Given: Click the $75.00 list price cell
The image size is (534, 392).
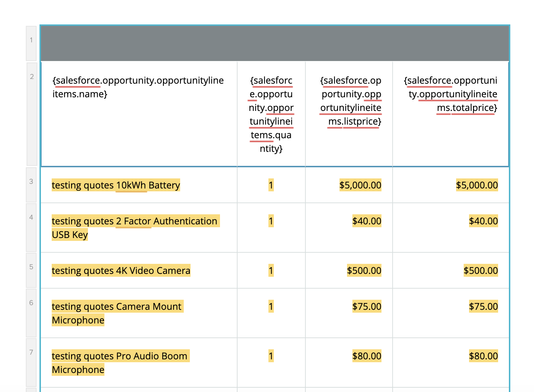Looking at the screenshot, I should click(x=349, y=313).
